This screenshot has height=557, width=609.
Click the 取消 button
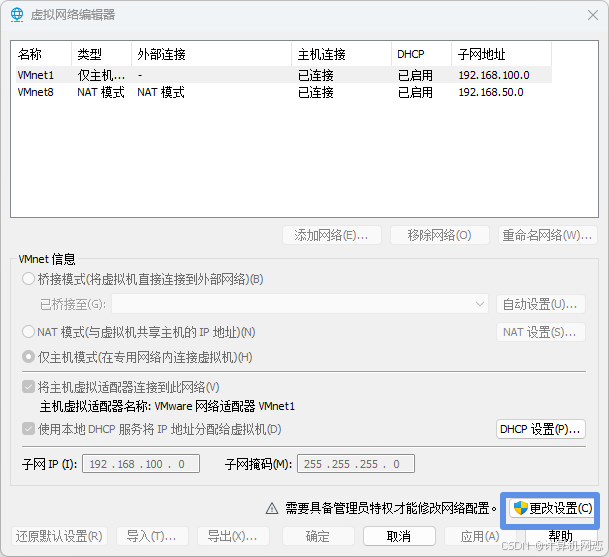click(x=399, y=536)
